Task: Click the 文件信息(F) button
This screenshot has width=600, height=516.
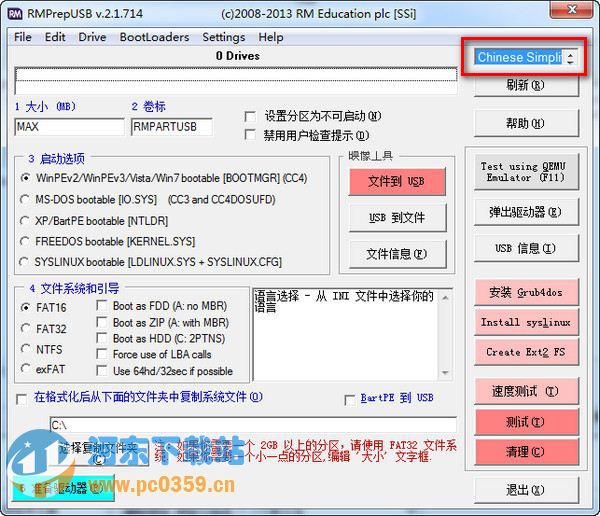Action: click(397, 254)
